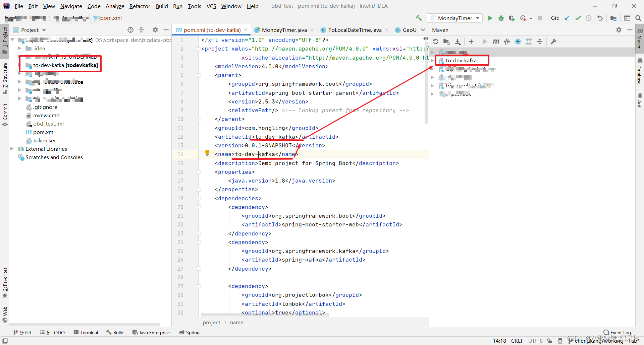Toggle the 1: Project tool window

[x=5, y=40]
